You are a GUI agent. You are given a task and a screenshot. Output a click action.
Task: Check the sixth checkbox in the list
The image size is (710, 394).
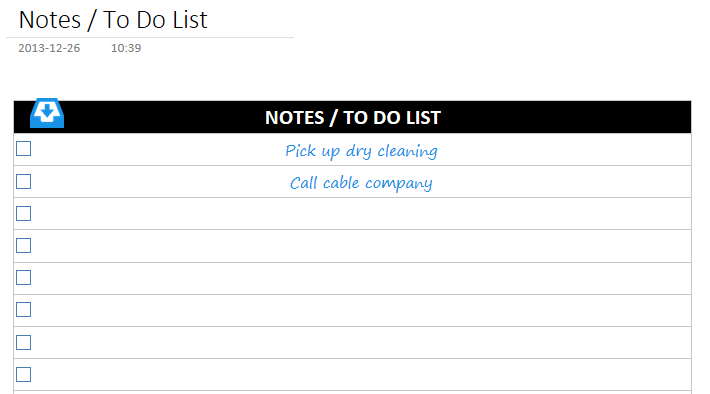24,310
